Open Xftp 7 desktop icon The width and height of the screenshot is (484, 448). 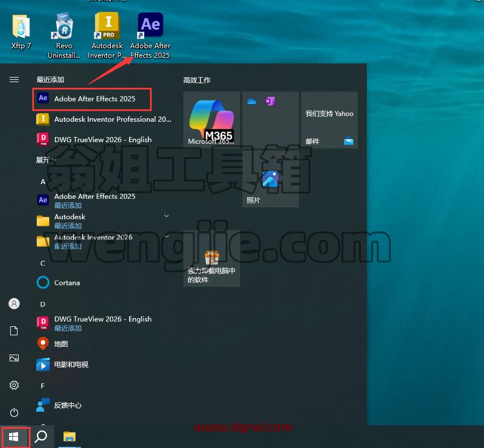21,32
